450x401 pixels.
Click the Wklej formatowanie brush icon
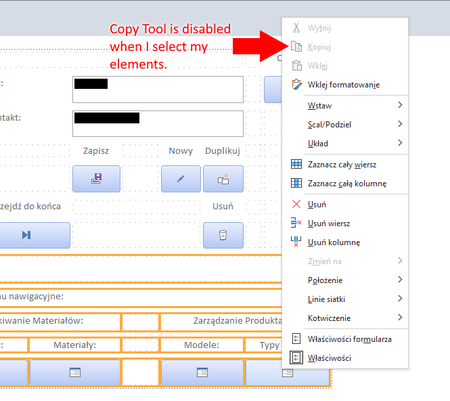pos(297,84)
